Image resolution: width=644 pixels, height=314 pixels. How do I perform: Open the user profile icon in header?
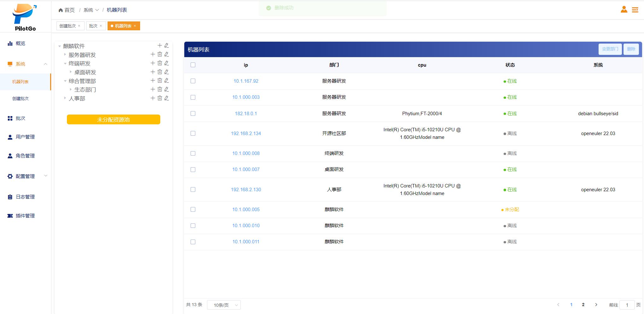pyautogui.click(x=624, y=10)
